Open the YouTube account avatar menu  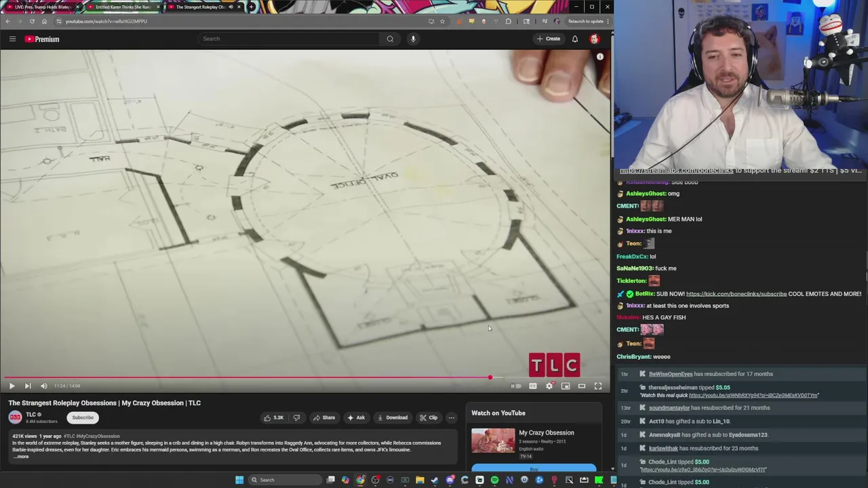(595, 39)
